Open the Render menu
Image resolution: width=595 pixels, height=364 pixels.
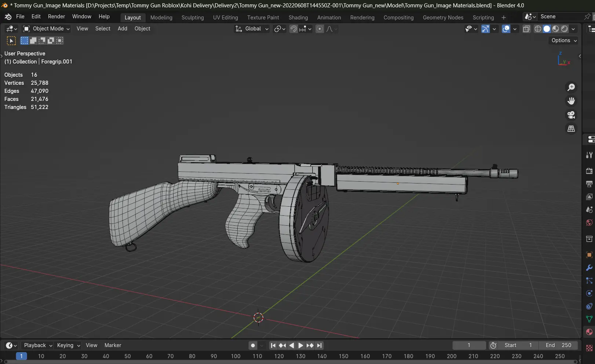pos(56,17)
